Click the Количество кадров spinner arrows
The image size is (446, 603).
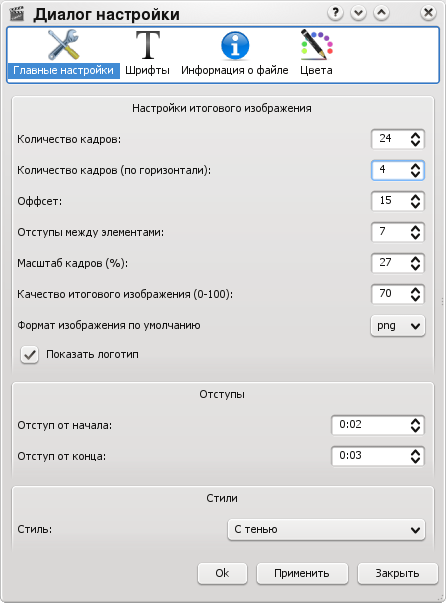point(415,139)
